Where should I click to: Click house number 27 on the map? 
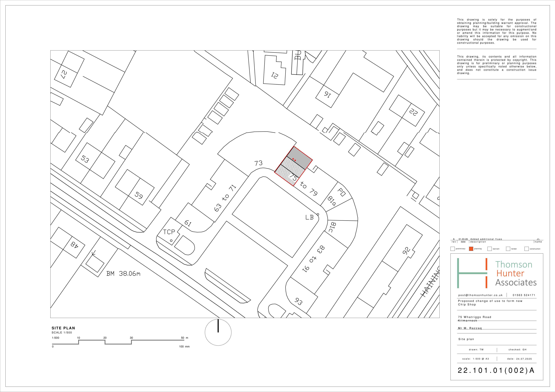64,75
